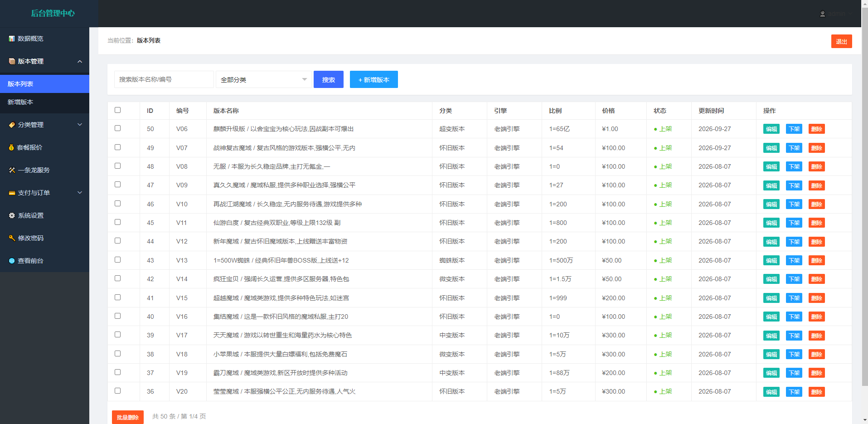Click the 修改密码 key icon
The width and height of the screenshot is (868, 424).
(x=12, y=238)
